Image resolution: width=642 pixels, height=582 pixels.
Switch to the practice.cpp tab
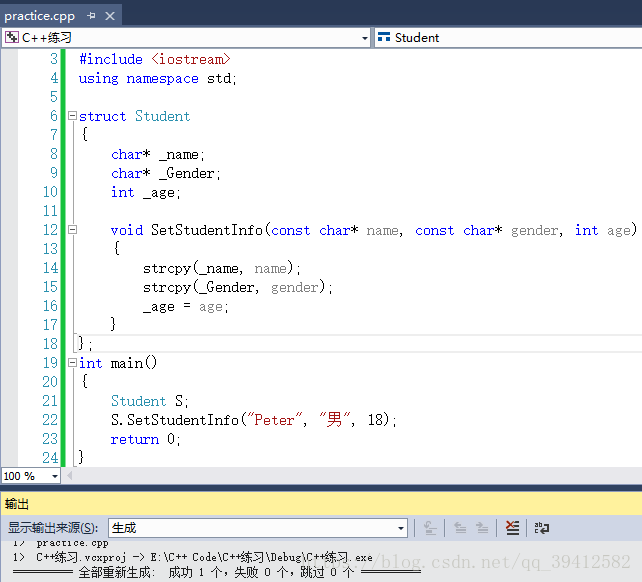pos(40,16)
